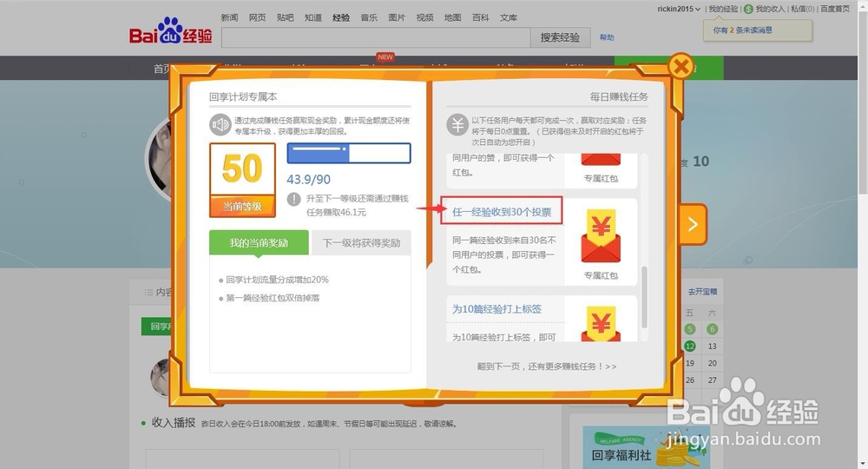The image size is (868, 469).
Task: Click reward text 回享计划流量分成增加20%
Action: [x=277, y=280]
